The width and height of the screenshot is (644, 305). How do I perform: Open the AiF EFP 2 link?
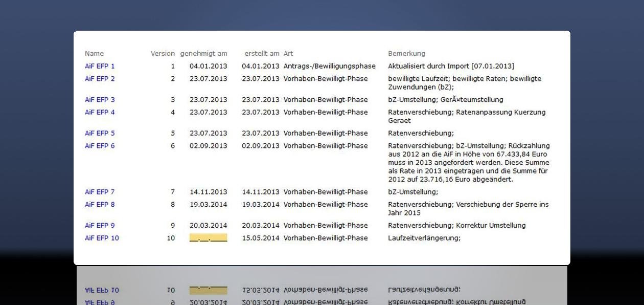tap(100, 79)
